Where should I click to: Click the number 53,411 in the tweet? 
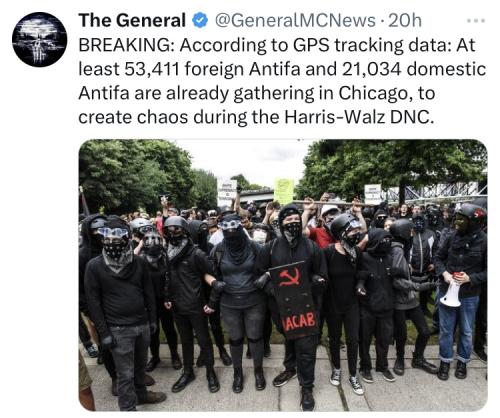click(x=152, y=69)
